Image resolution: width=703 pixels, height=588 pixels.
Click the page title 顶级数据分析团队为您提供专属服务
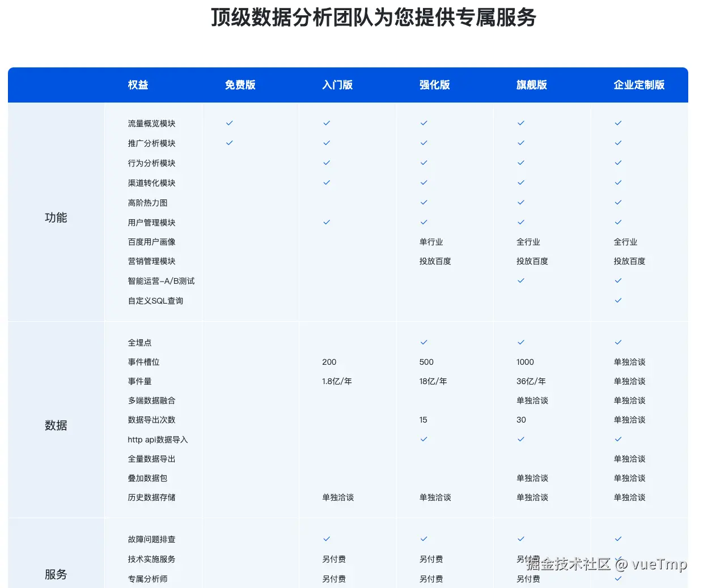[x=374, y=18]
